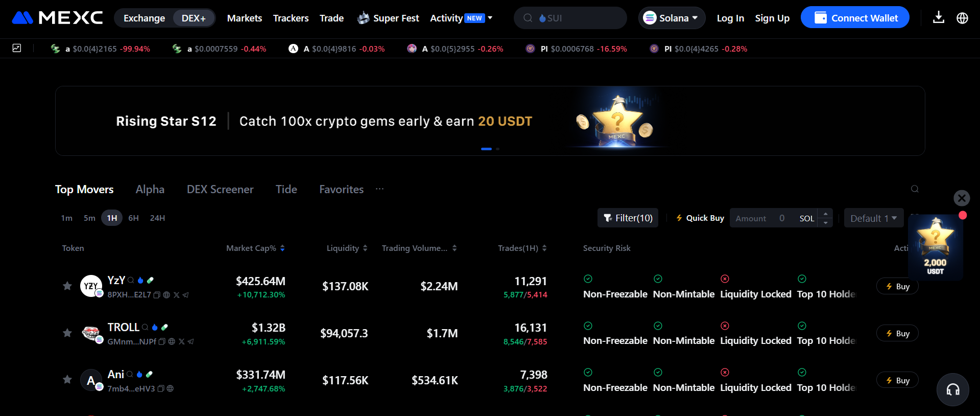980x416 pixels.
Task: Favorite the TROLL token star
Action: coord(67,333)
